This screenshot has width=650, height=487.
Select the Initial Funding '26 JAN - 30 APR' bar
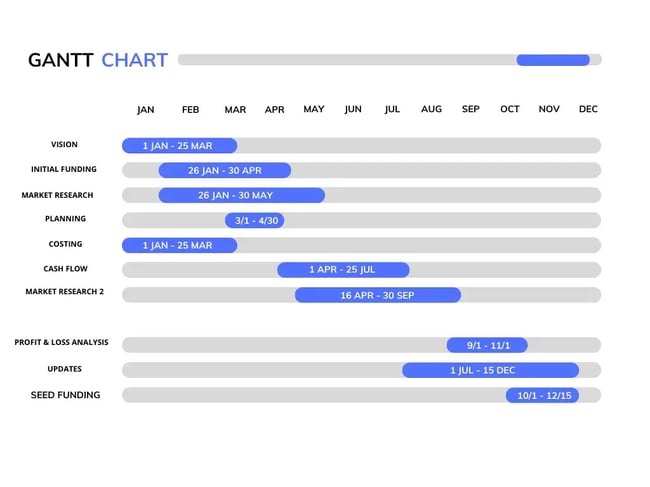point(224,170)
